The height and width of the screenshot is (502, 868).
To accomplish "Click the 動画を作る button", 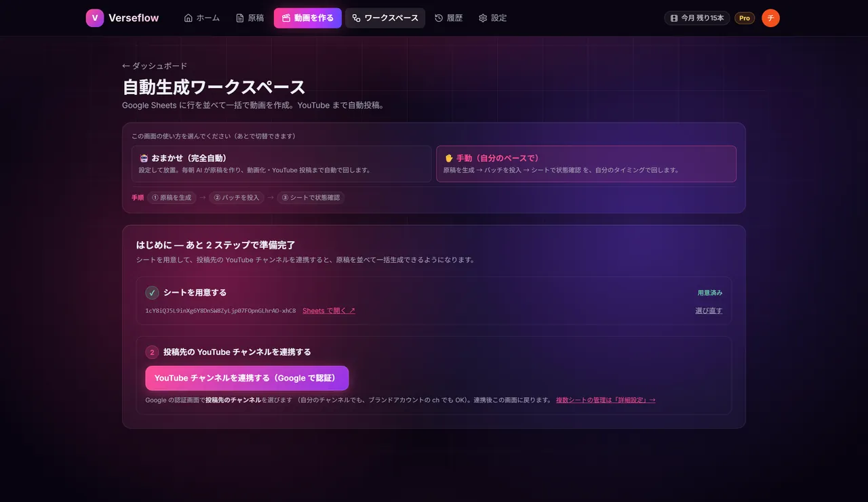I will point(308,18).
